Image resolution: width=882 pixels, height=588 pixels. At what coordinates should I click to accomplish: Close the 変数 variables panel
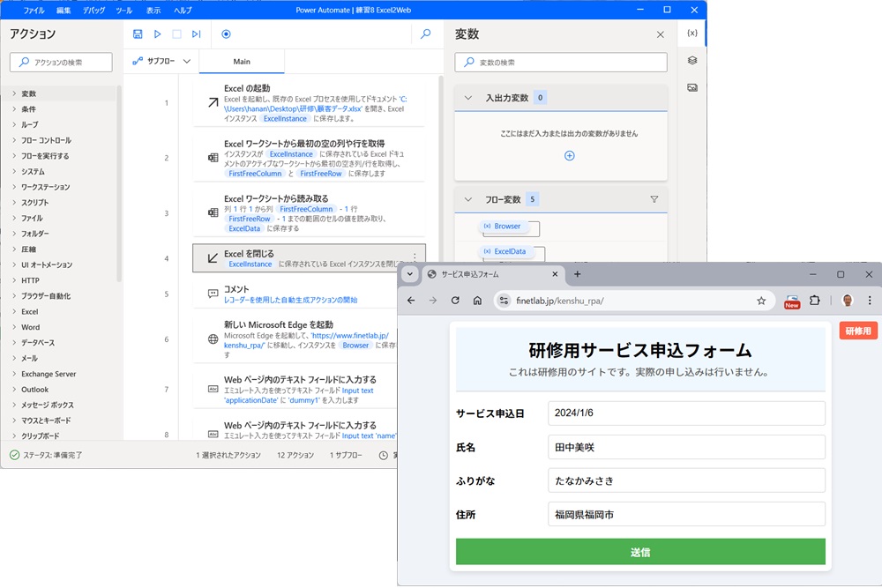pyautogui.click(x=661, y=35)
